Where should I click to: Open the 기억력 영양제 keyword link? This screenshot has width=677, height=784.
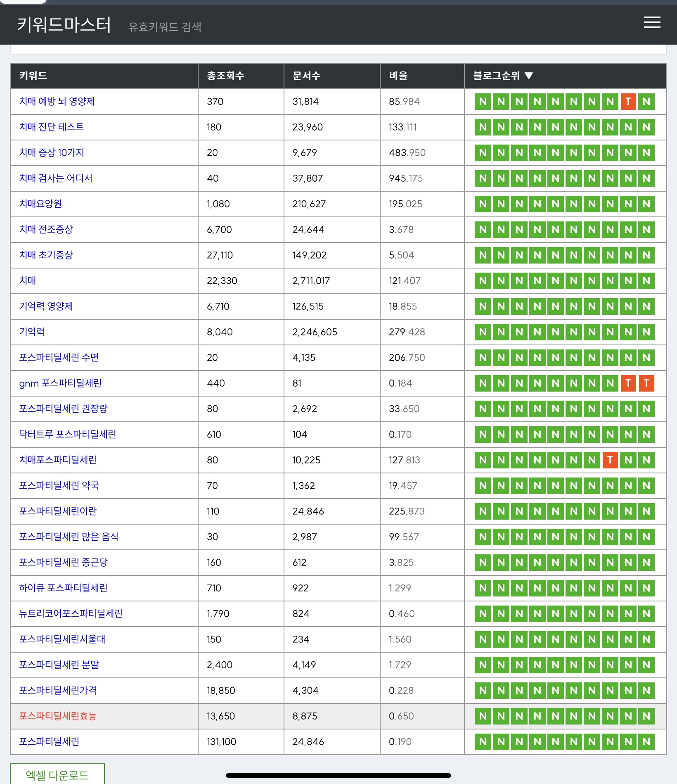[46, 306]
